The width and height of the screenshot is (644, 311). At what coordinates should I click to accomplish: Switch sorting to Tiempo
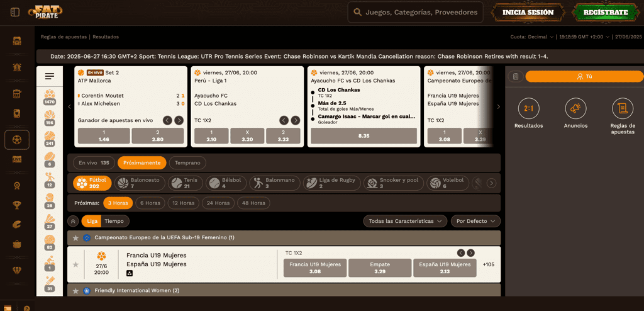coord(114,221)
